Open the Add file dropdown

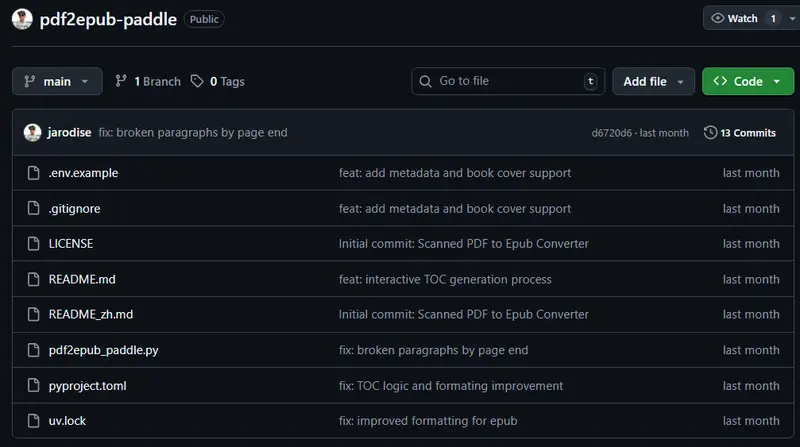(x=654, y=81)
